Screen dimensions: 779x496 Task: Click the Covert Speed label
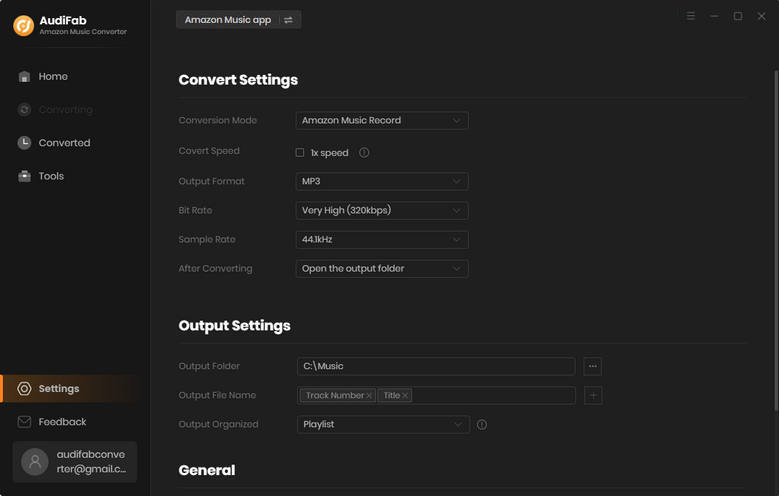point(209,151)
